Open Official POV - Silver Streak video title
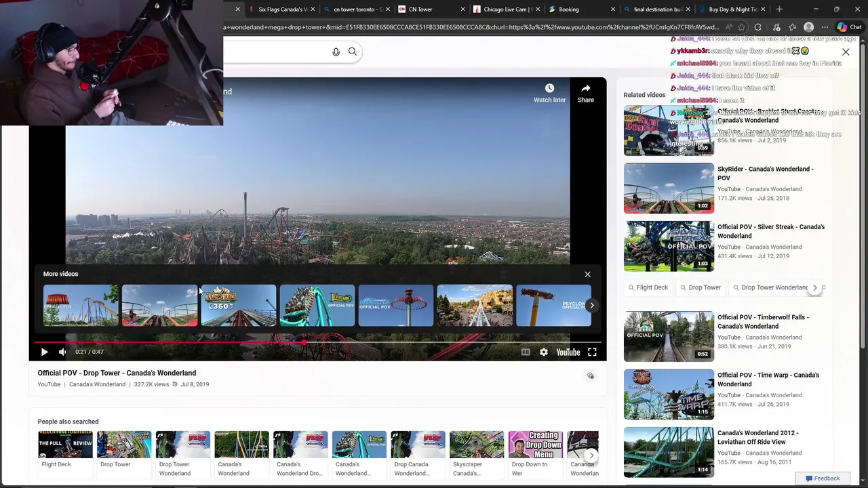Screen dimensions: 868x488 pos(771,231)
